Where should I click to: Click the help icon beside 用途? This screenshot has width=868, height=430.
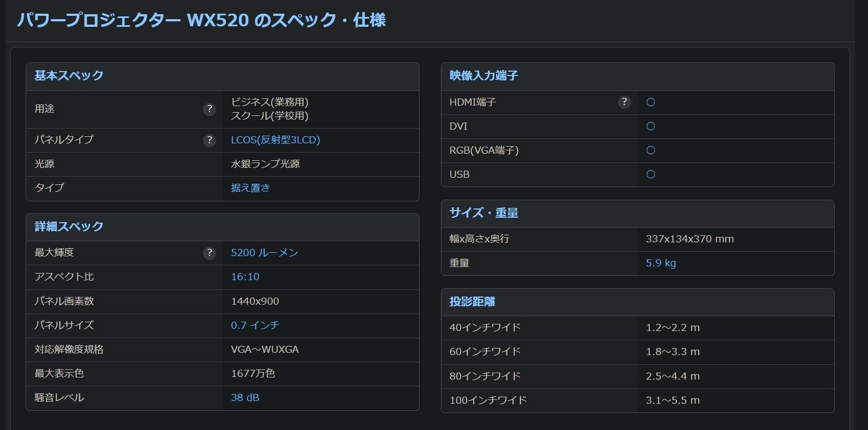coord(209,109)
